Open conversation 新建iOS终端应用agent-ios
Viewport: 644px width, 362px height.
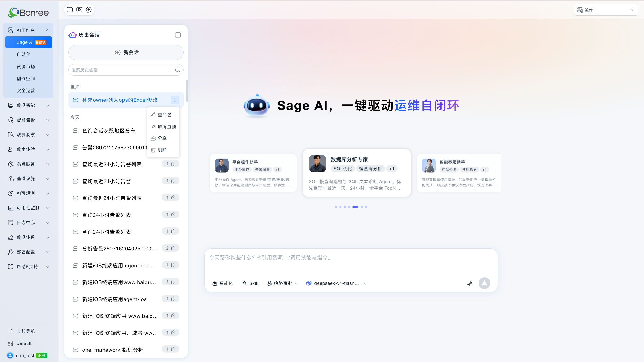point(126,299)
